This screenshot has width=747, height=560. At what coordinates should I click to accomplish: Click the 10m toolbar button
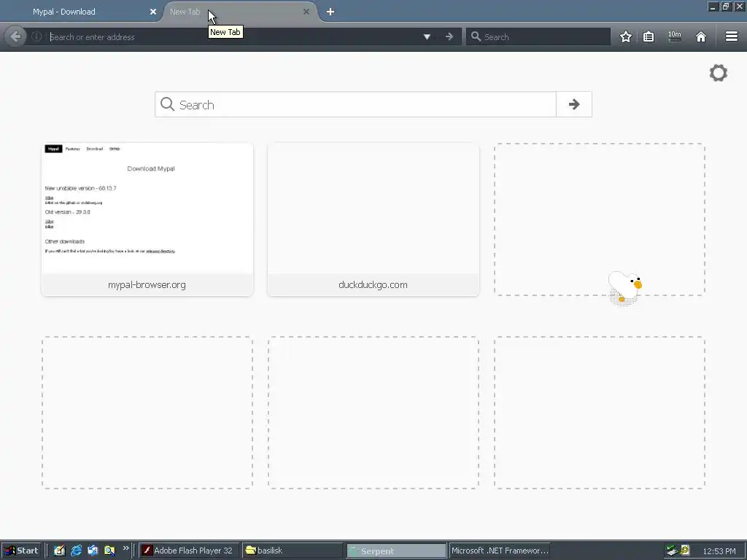coord(675,36)
